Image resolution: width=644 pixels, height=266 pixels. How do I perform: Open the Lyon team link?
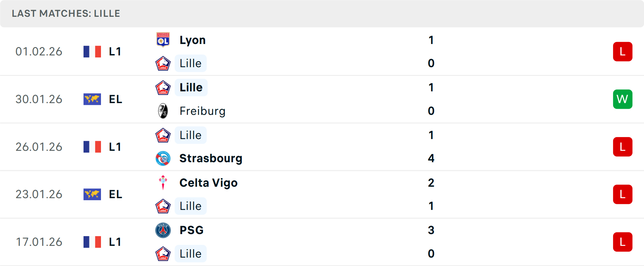coord(193,40)
